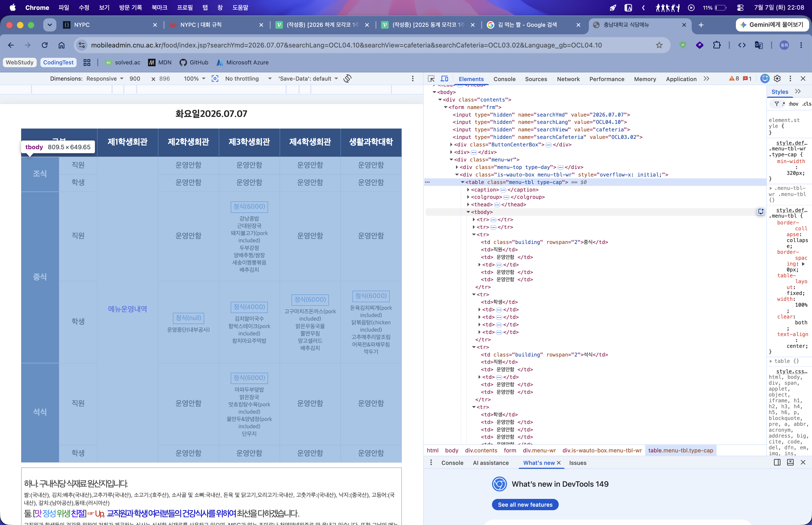Show more Styles pane tabs
812x525 pixels.
coord(798,91)
